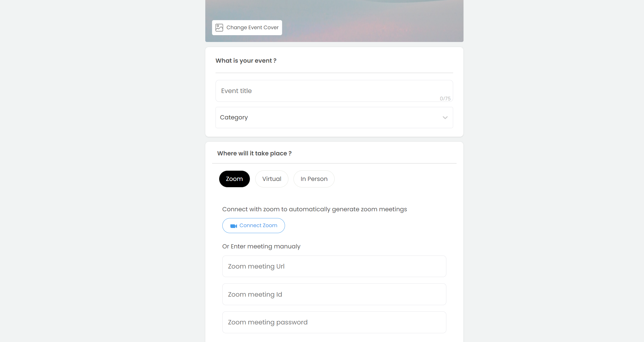Select the Zoom location option

click(234, 179)
